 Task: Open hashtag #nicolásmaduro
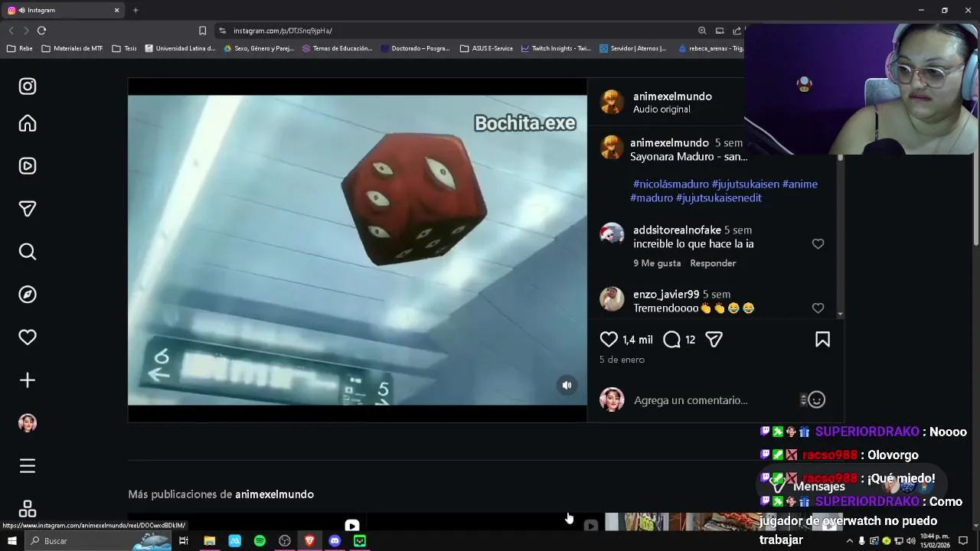pyautogui.click(x=671, y=184)
